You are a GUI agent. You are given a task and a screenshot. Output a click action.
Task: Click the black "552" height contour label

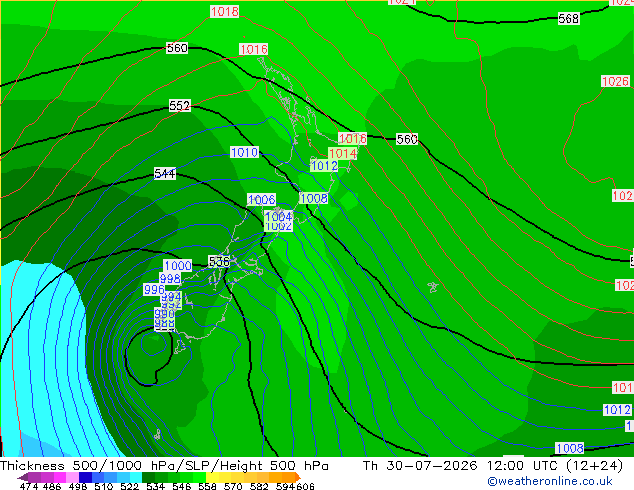(x=180, y=106)
